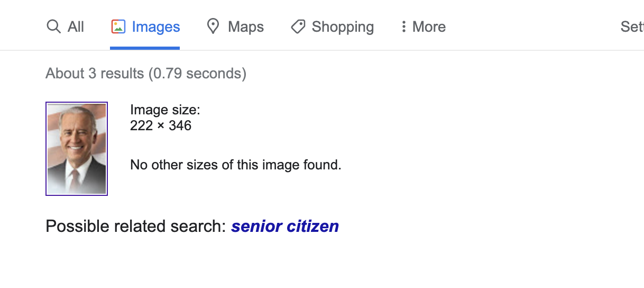This screenshot has width=644, height=288.
Task: Select the Images tab label
Action: pyautogui.click(x=156, y=27)
